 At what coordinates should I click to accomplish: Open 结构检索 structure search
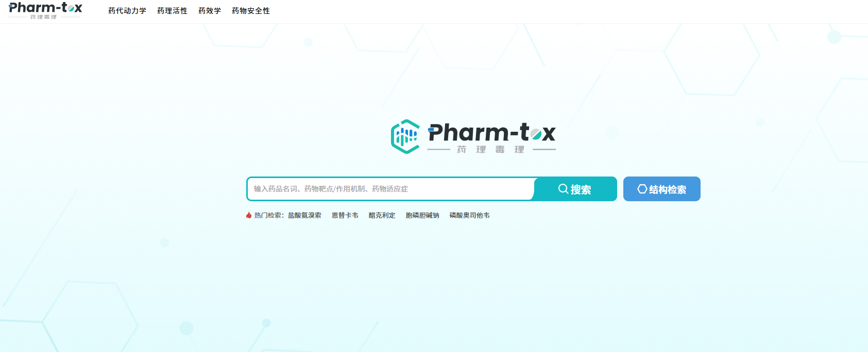pyautogui.click(x=662, y=189)
